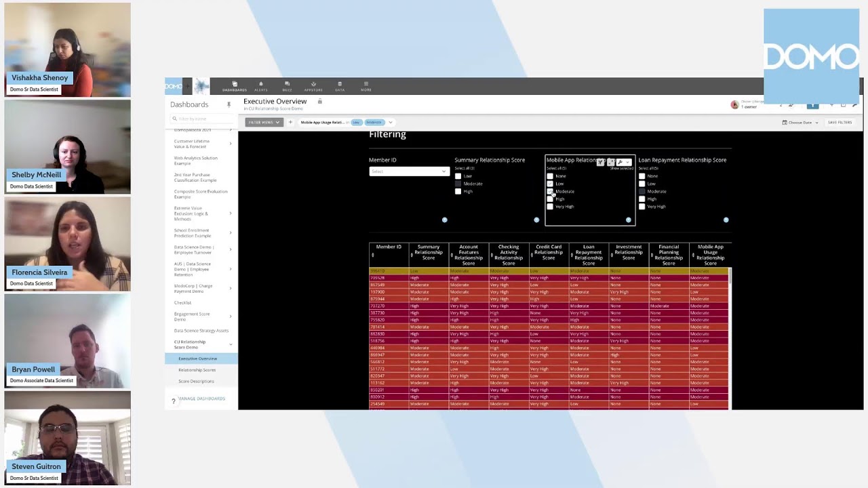The width and height of the screenshot is (868, 488).
Task: Check None under Mobile App Relationship Score
Action: click(x=550, y=176)
